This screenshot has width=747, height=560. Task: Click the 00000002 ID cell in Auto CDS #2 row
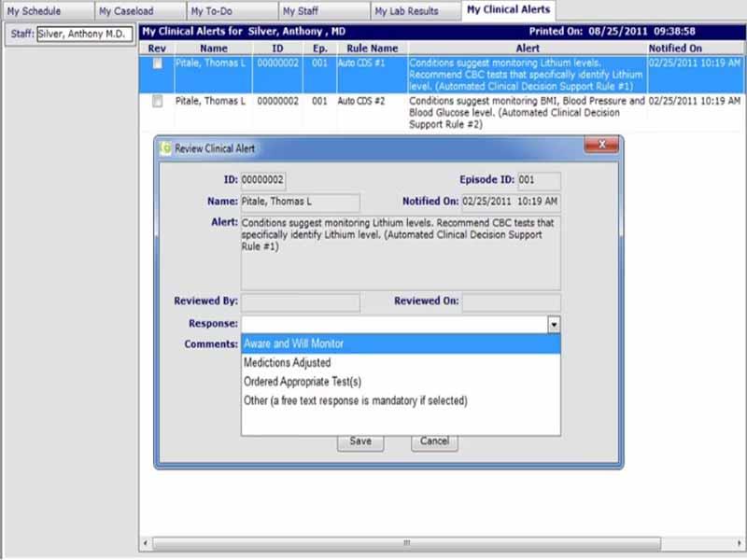pyautogui.click(x=277, y=101)
